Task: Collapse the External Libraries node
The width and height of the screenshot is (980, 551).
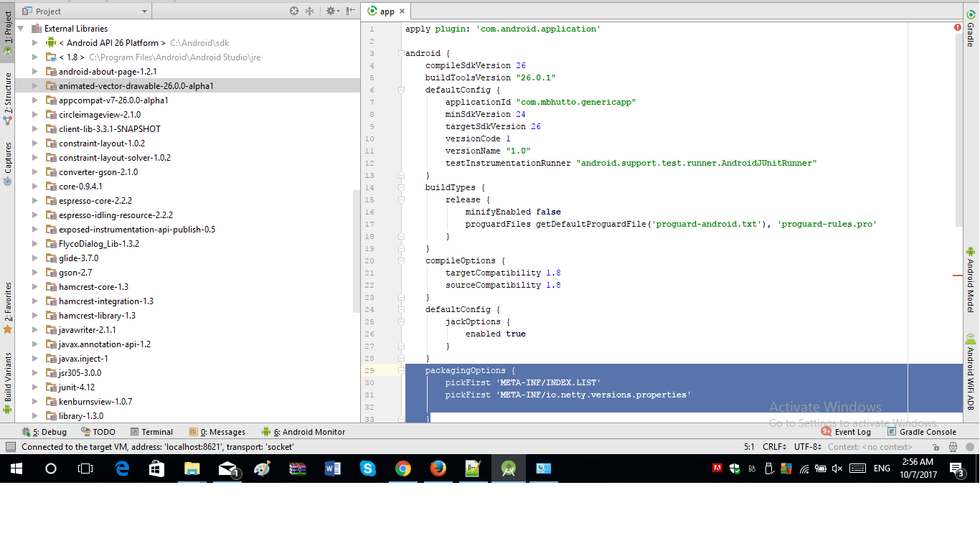Action: point(20,28)
